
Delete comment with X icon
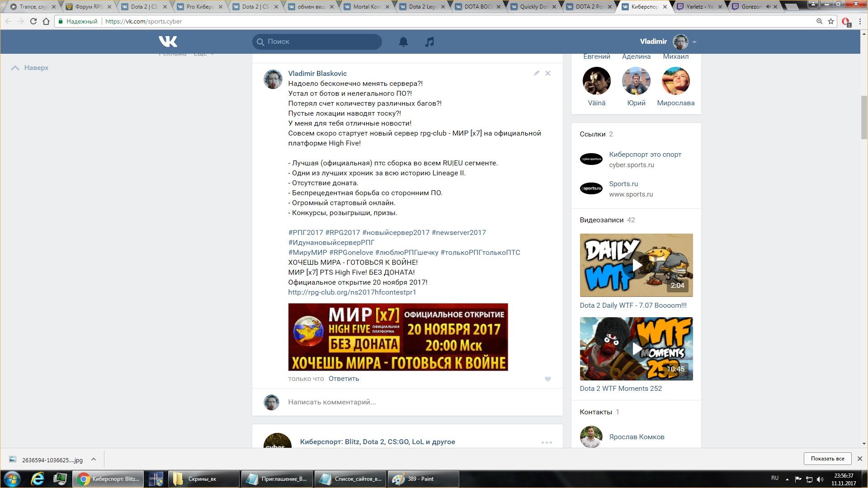coord(547,73)
